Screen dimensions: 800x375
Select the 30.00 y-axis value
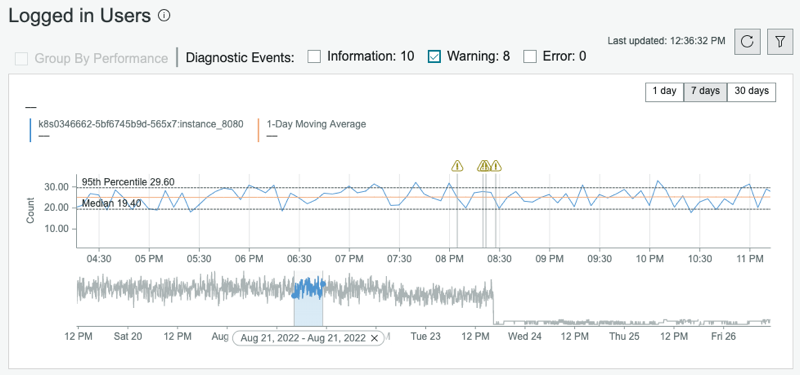point(57,187)
